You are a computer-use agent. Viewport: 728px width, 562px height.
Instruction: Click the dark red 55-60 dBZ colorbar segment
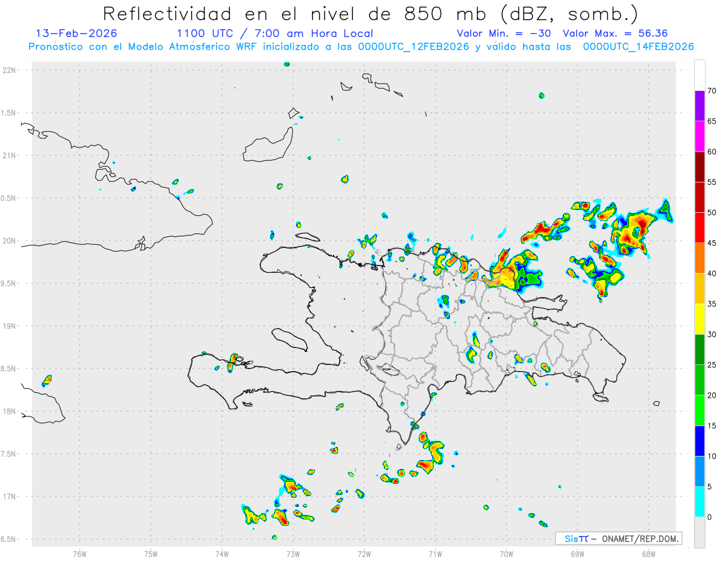coord(699,167)
